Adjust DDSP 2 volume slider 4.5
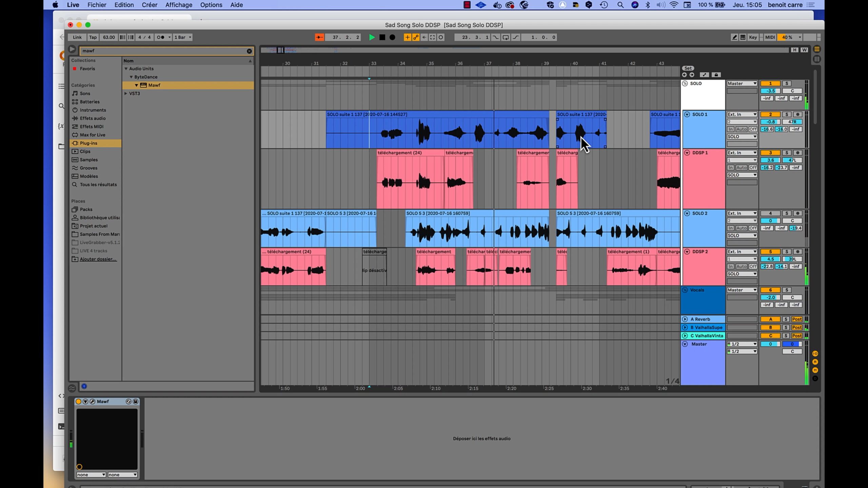 coord(770,259)
